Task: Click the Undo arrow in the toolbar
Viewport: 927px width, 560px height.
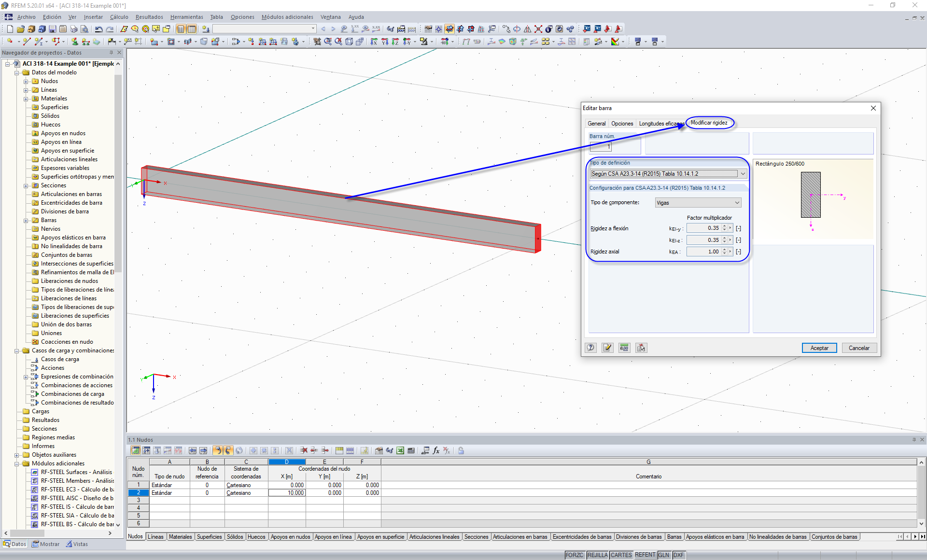Action: pyautogui.click(x=98, y=29)
